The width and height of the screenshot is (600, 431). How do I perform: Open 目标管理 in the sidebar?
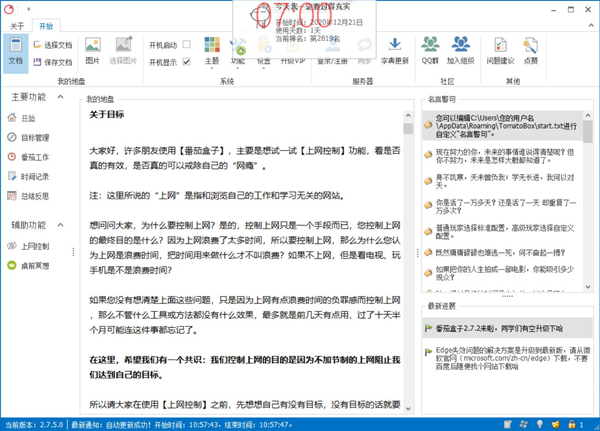tap(35, 137)
